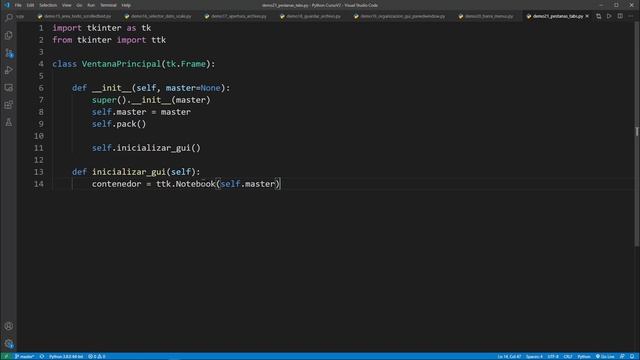Open errors and warnings count in status bar

click(97, 356)
